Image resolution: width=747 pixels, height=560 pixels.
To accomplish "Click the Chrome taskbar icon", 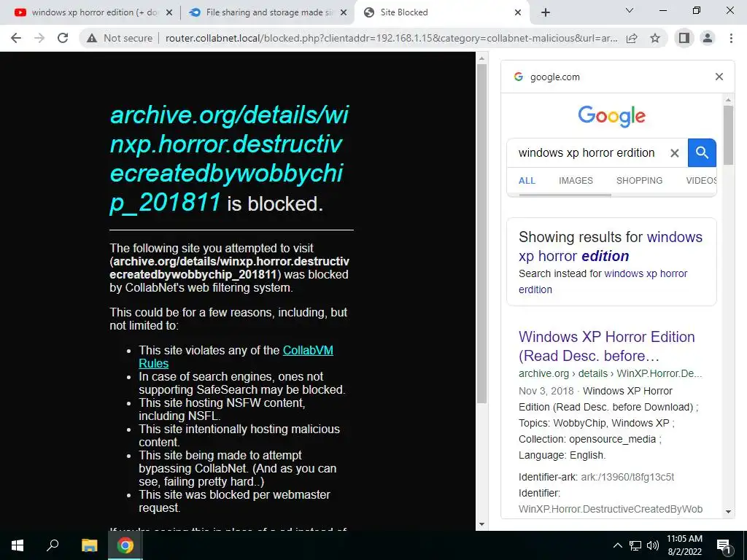I will pyautogui.click(x=125, y=545).
